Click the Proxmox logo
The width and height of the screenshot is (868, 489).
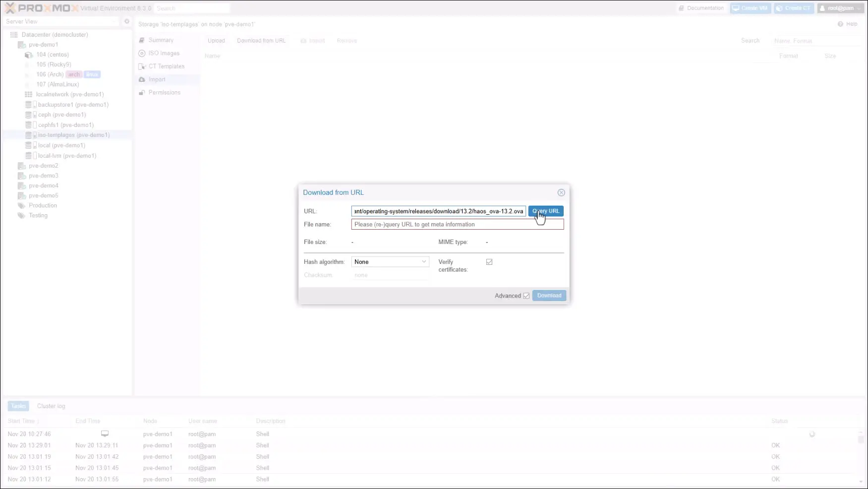point(42,8)
